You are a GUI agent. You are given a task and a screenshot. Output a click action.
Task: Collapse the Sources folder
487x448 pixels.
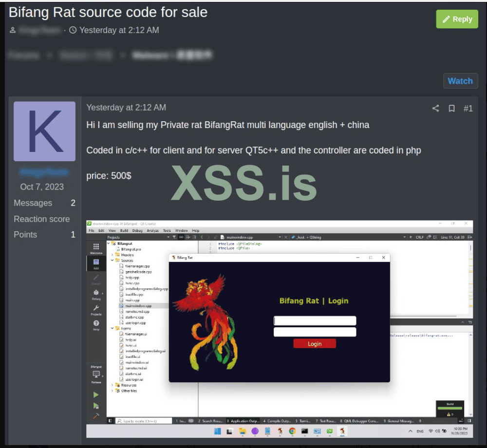(x=112, y=261)
